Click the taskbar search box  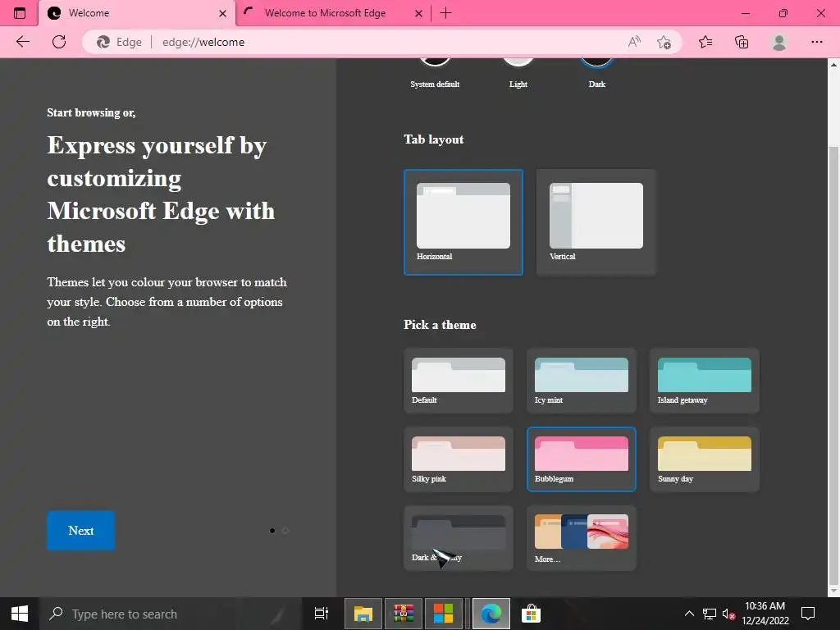coord(170,614)
